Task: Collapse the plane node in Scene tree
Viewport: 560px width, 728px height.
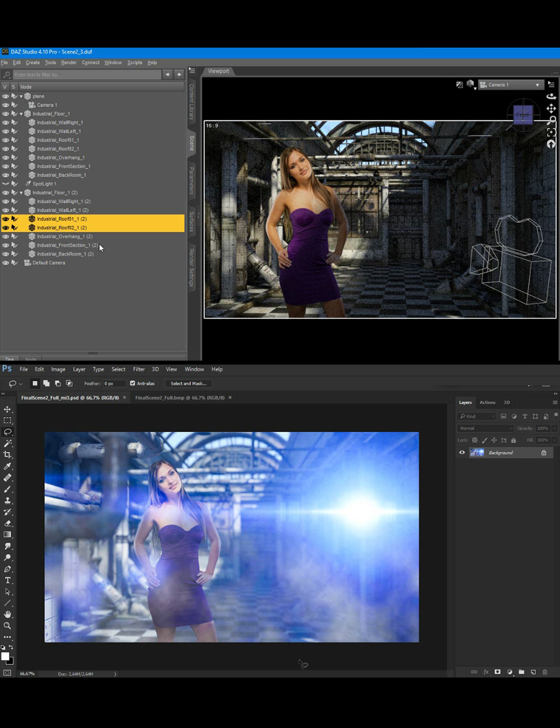Action: [x=21, y=96]
